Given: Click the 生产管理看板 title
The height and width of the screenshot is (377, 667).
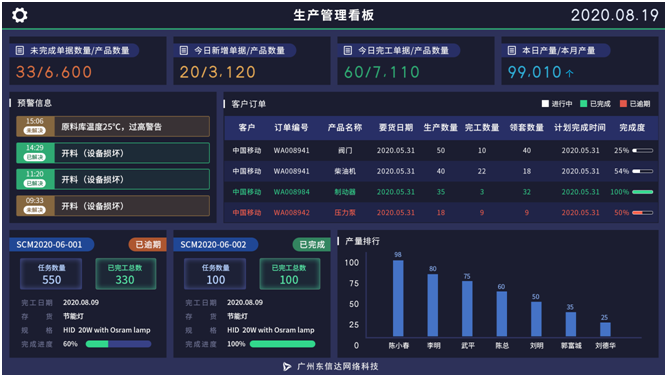Looking at the screenshot, I should (x=334, y=15).
